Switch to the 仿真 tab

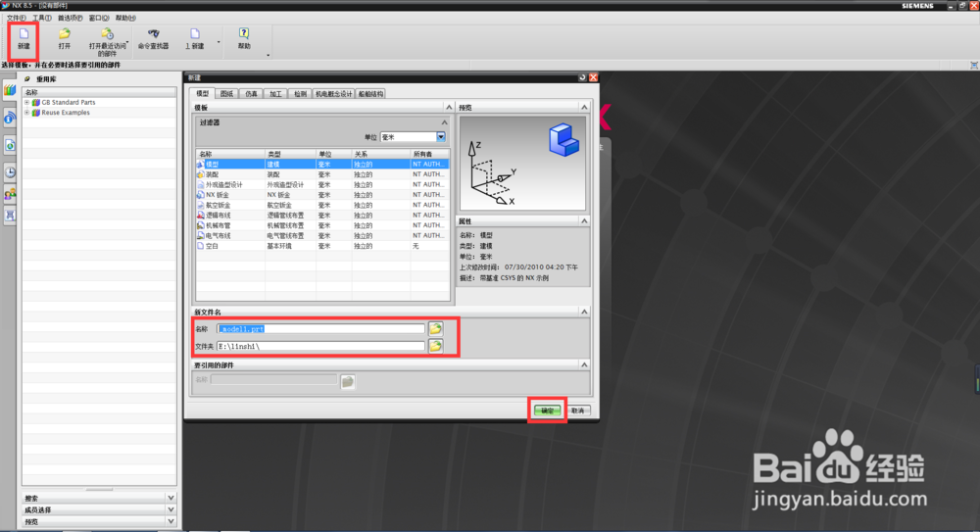point(251,94)
